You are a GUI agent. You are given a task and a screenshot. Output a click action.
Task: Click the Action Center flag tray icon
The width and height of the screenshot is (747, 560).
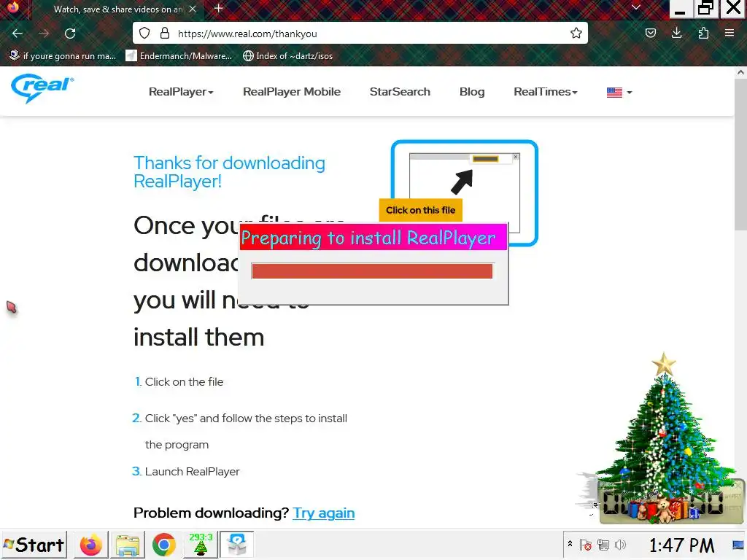point(586,545)
